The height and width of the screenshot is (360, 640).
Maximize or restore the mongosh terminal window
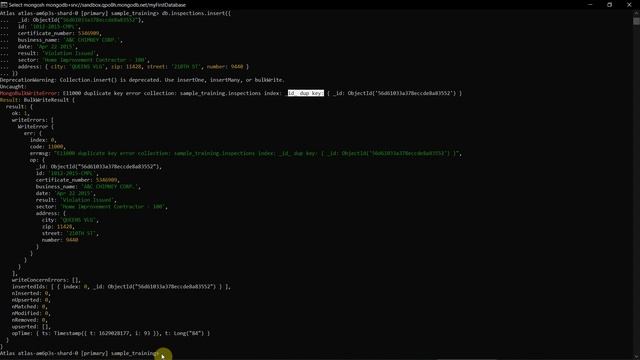coord(609,4)
